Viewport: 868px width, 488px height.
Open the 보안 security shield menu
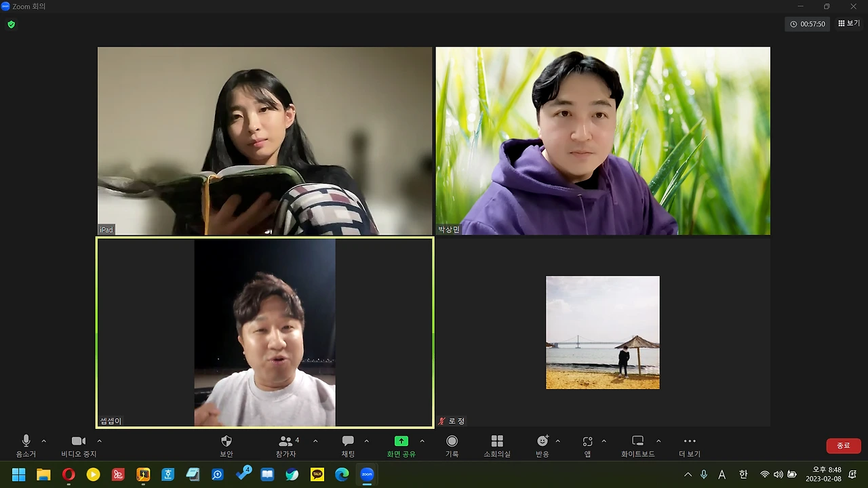(x=226, y=446)
